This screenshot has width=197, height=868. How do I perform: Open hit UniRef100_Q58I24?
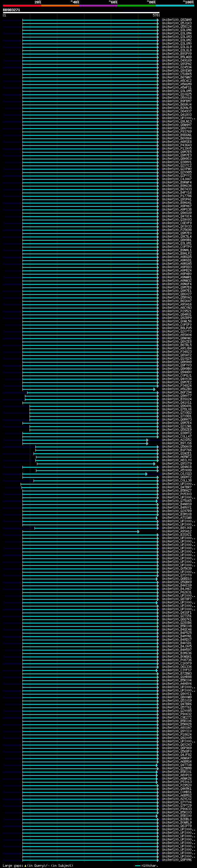[177, 26]
